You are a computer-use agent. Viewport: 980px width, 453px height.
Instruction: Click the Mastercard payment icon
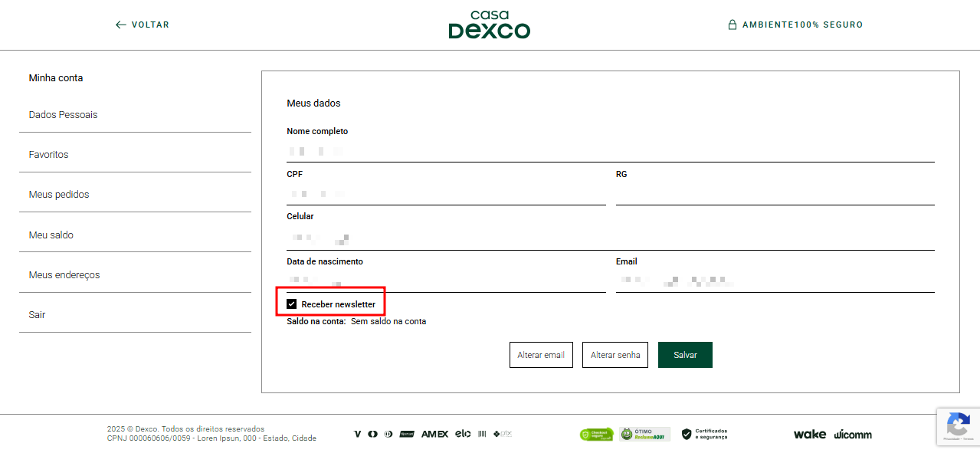pos(372,434)
